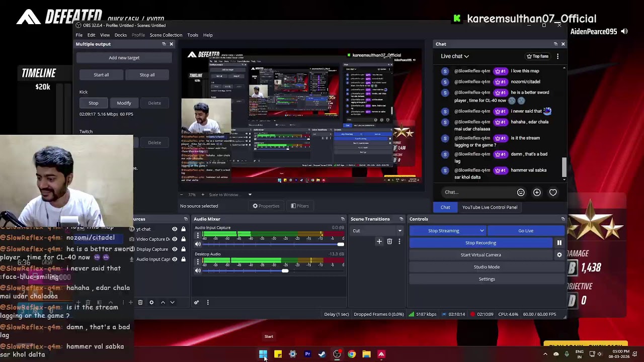This screenshot has height=362, width=644.
Task: Select the Chat tab
Action: click(445, 207)
